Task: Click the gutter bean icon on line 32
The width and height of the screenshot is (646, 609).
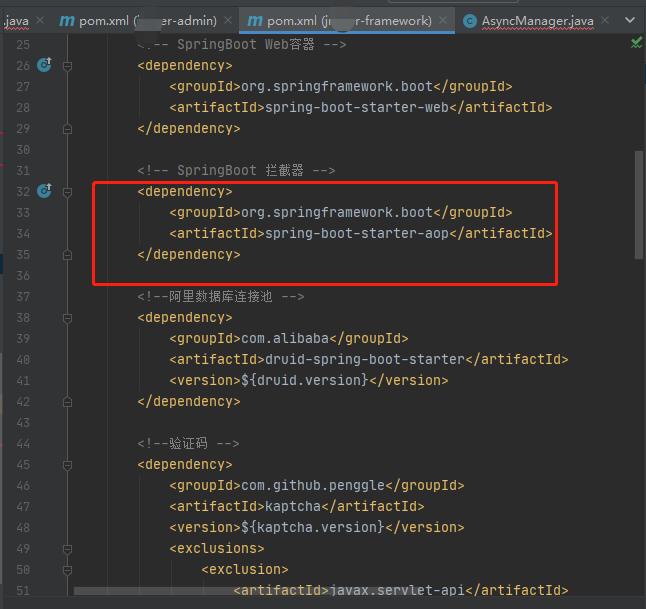Action: (x=44, y=191)
